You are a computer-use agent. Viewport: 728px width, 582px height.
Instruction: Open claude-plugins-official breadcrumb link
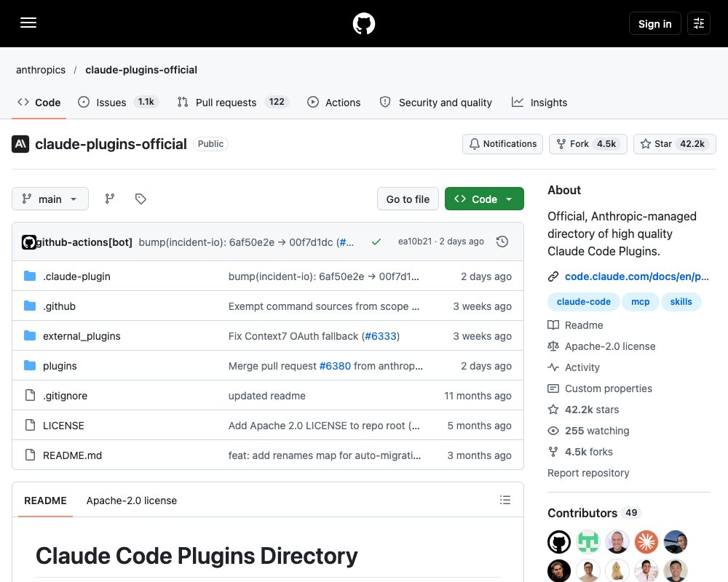click(141, 70)
